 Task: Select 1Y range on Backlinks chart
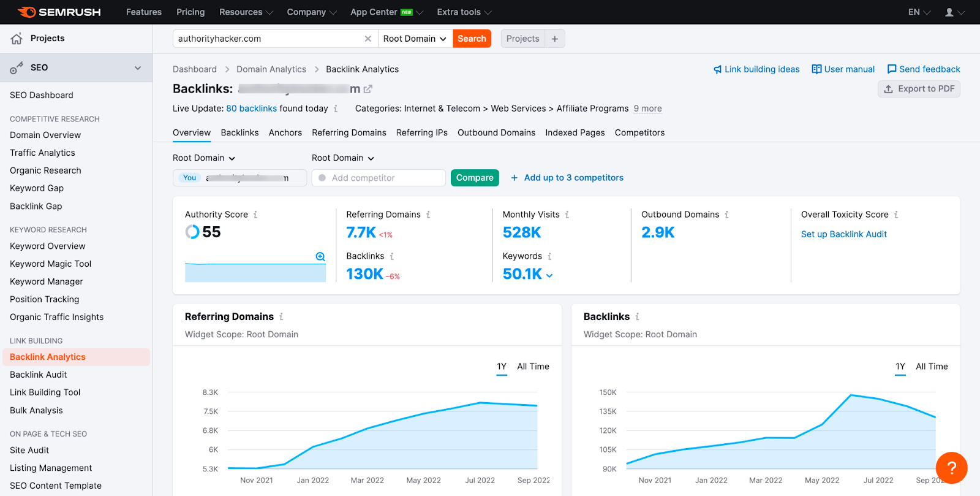[900, 367]
